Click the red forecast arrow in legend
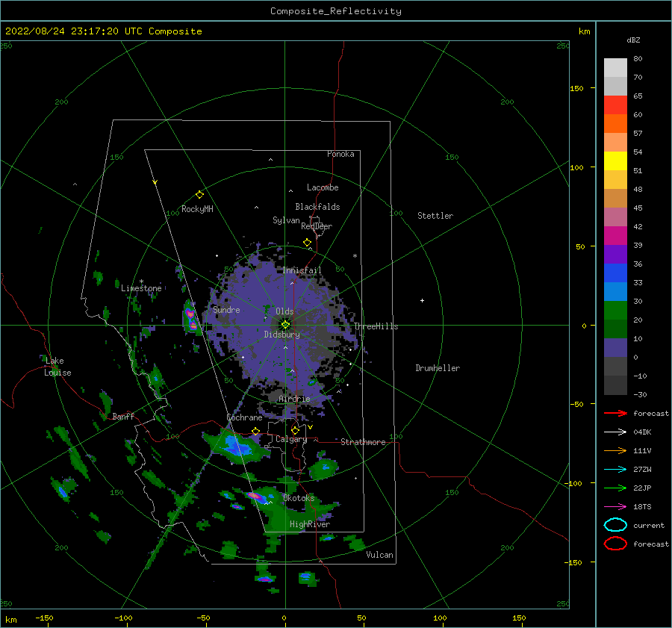This screenshot has height=628, width=672. click(615, 413)
